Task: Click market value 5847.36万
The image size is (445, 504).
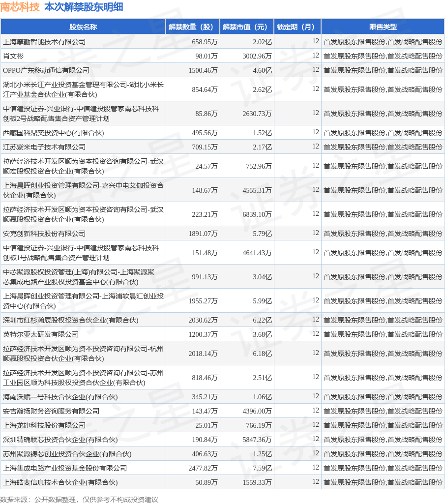Action: (x=257, y=440)
